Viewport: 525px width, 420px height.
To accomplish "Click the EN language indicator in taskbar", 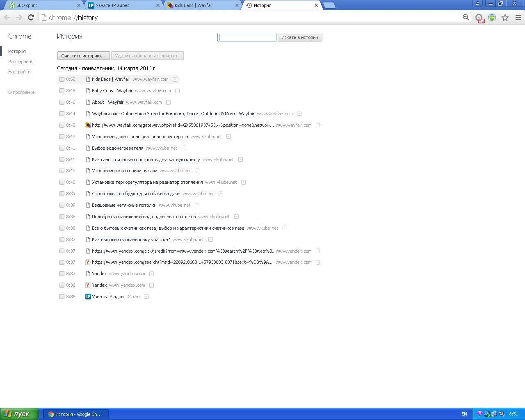I will point(464,414).
